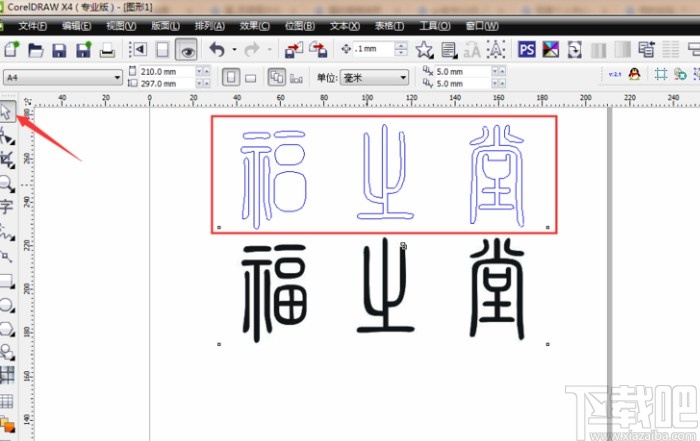Open the Undo history dropdown arrow
This screenshot has width=700, height=441.
coord(234,50)
